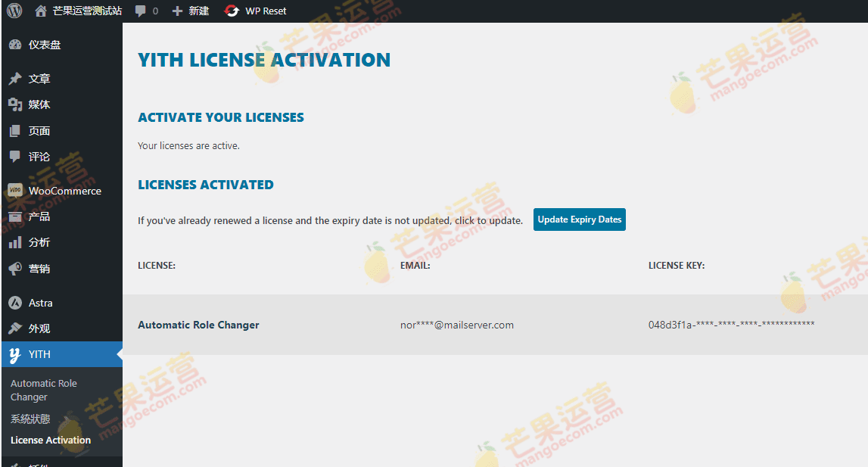Screen dimensions: 868x467
Task: Open the WooCommerce menu item
Action: pos(65,191)
